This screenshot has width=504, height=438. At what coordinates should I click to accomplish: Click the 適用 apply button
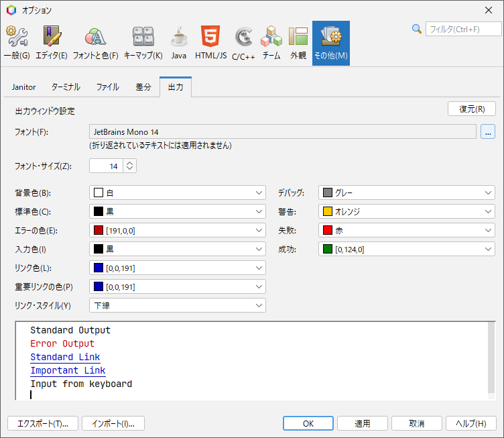[362, 423]
